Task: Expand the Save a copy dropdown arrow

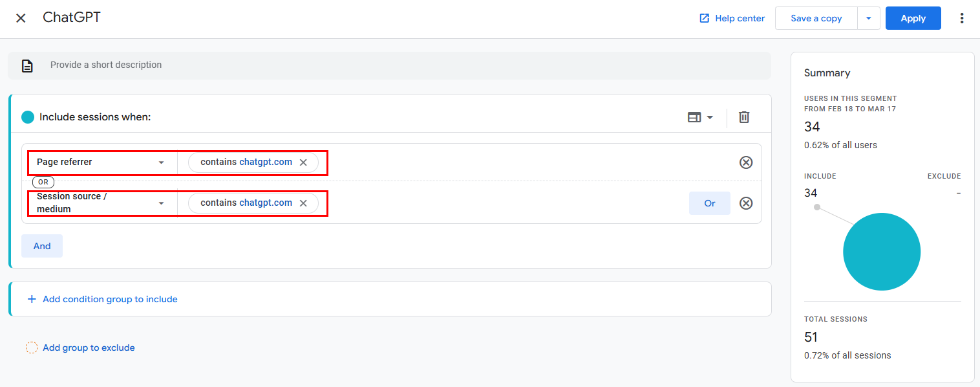Action: [x=869, y=18]
